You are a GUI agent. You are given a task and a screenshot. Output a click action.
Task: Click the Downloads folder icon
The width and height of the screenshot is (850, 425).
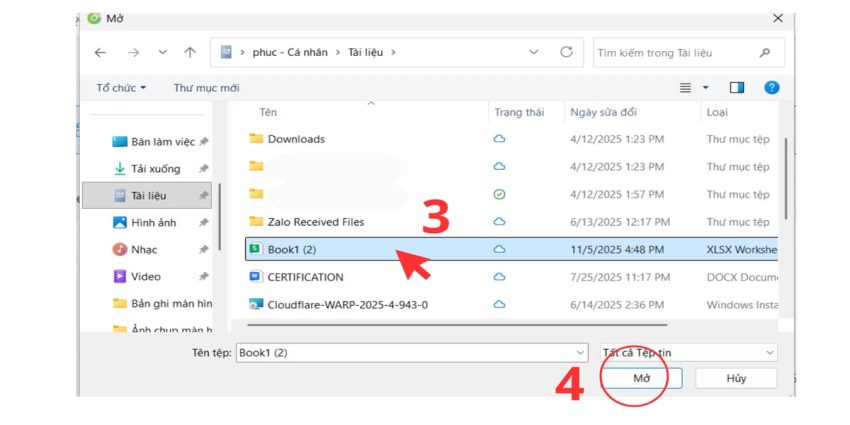click(256, 138)
